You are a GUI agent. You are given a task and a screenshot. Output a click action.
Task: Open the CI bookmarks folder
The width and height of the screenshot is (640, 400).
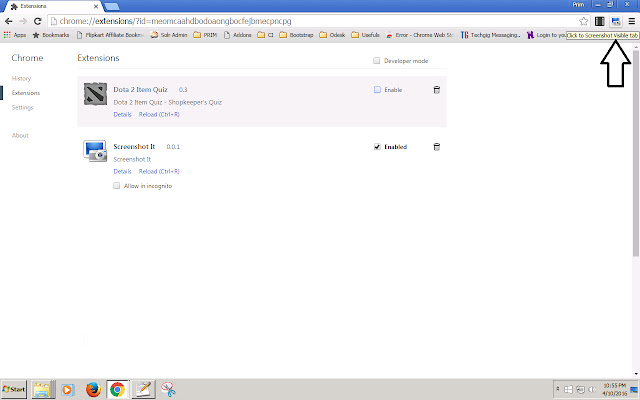click(266, 35)
